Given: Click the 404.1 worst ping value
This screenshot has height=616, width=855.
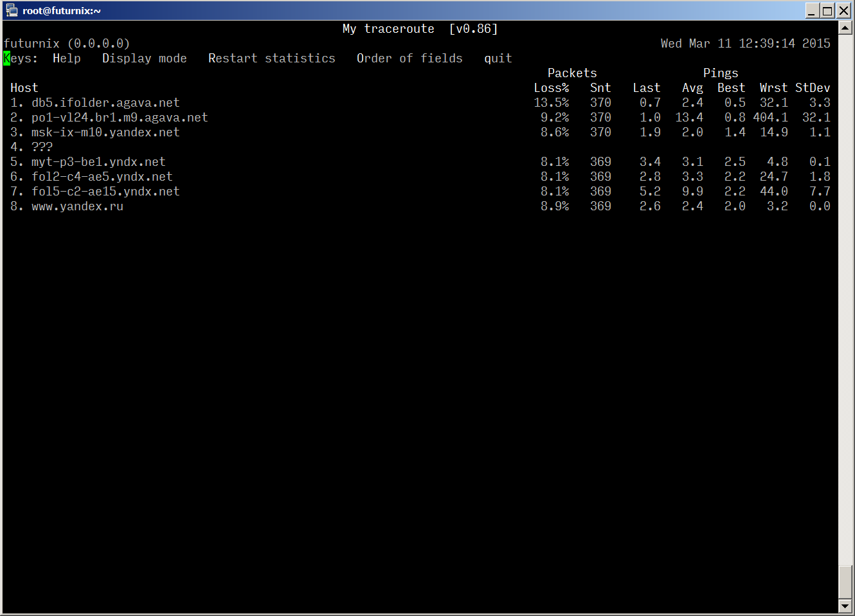Looking at the screenshot, I should 770,118.
